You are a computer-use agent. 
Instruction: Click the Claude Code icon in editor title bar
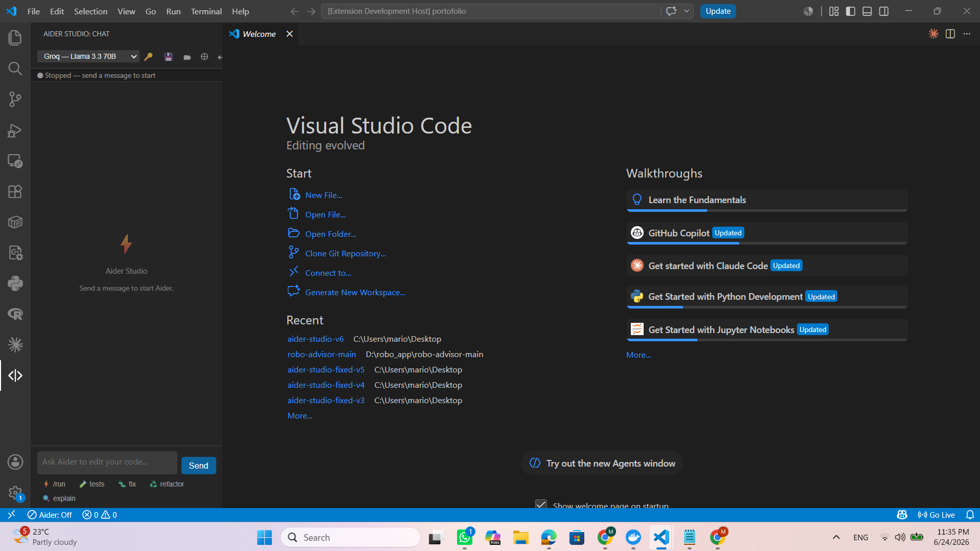pyautogui.click(x=933, y=34)
